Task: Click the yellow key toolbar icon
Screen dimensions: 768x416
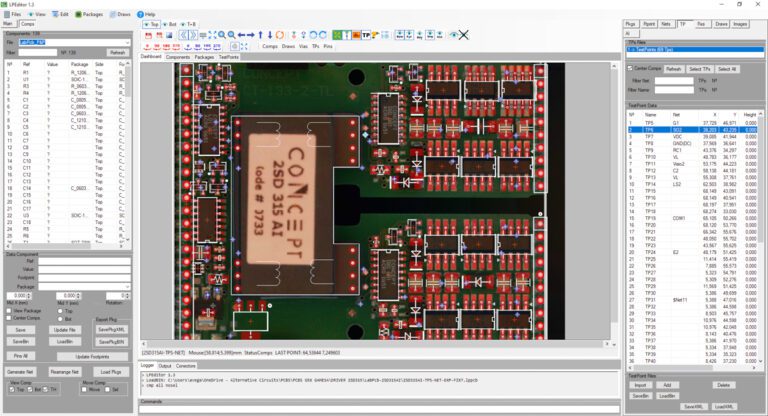Action: tap(376, 35)
